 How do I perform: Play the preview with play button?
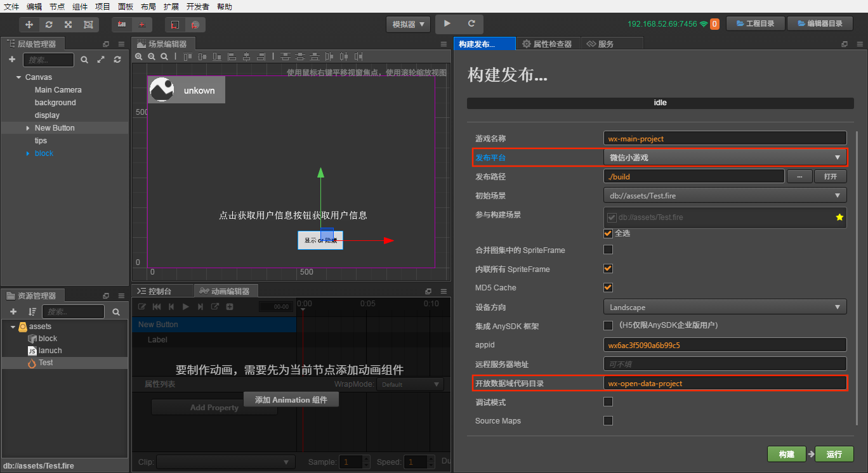(447, 23)
